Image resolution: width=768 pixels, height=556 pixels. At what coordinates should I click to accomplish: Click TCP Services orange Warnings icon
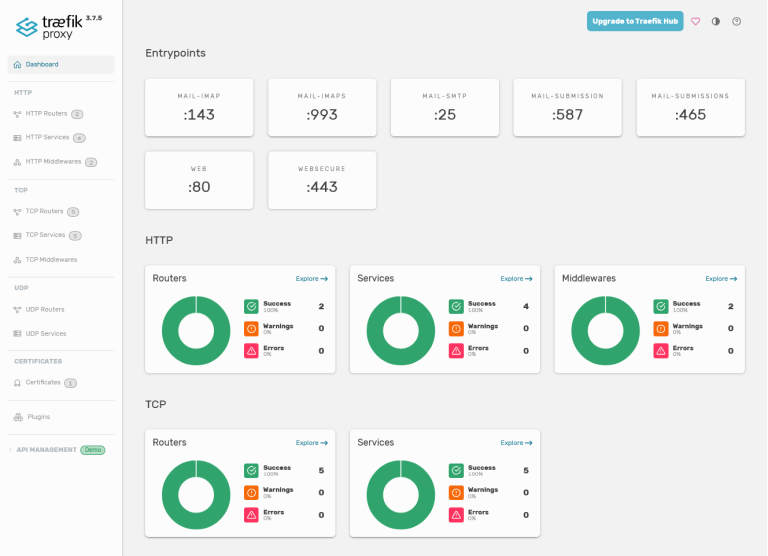tap(456, 493)
